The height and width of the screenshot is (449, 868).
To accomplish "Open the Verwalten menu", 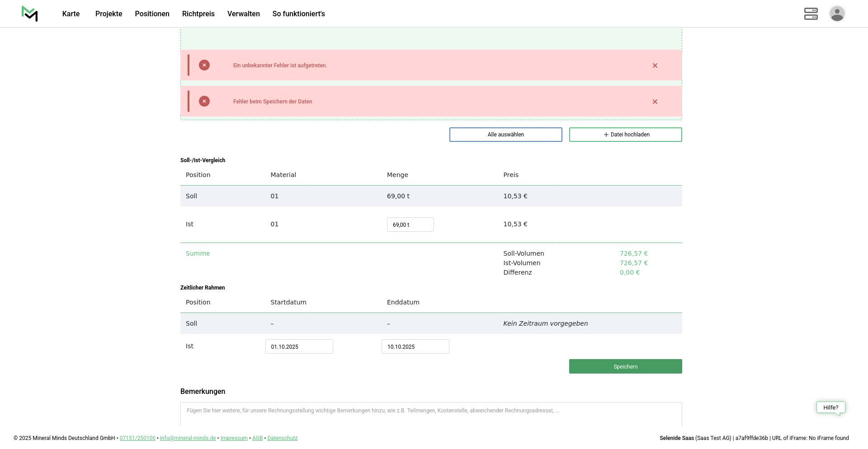I will click(243, 14).
